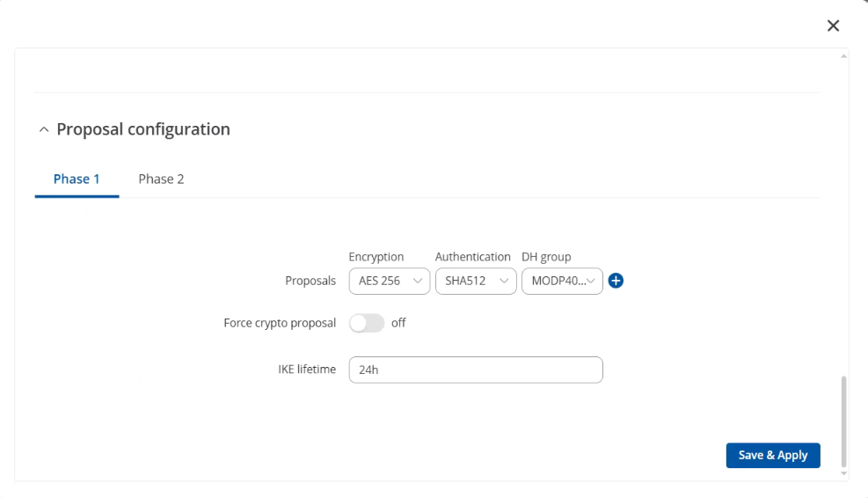Screen dimensions: 868x498
Task: Click the vertical scrollbar thumb
Action: [843, 422]
